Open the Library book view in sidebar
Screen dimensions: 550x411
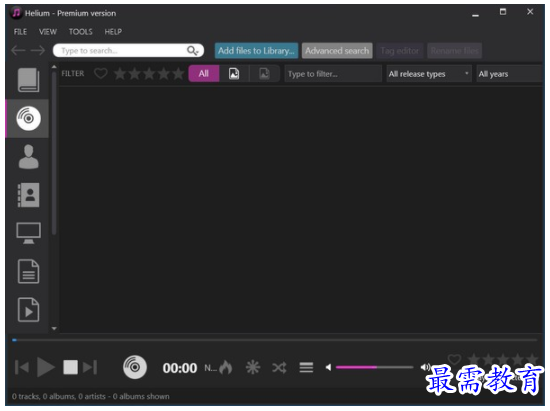click(x=28, y=80)
